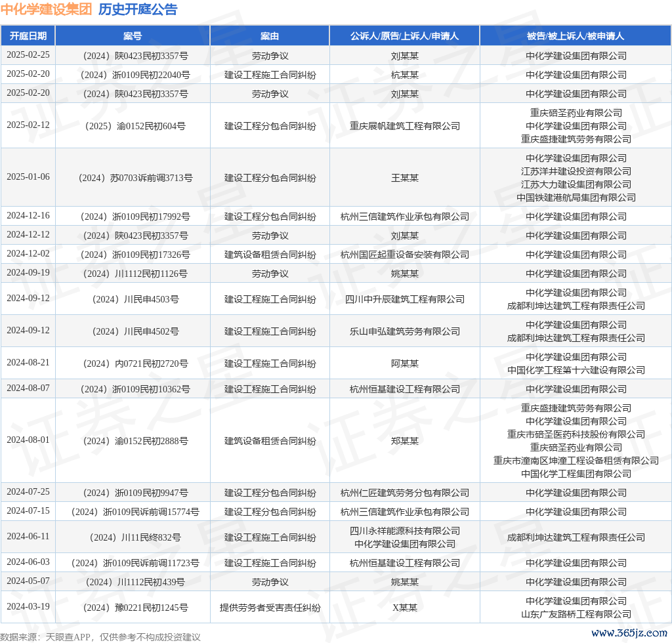Image resolution: width=672 pixels, height=643 pixels.
Task: Select the date 2024-12-12
Action: coord(28,235)
